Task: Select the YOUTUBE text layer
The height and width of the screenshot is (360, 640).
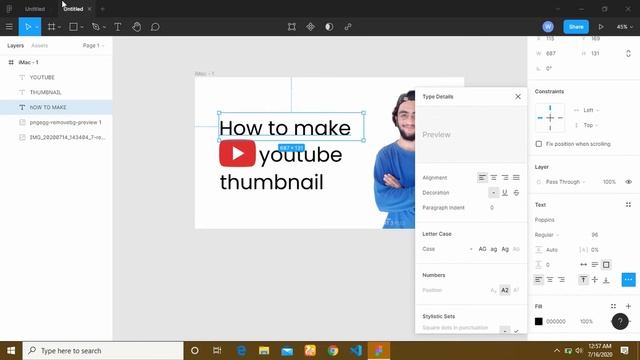Action: [x=42, y=77]
